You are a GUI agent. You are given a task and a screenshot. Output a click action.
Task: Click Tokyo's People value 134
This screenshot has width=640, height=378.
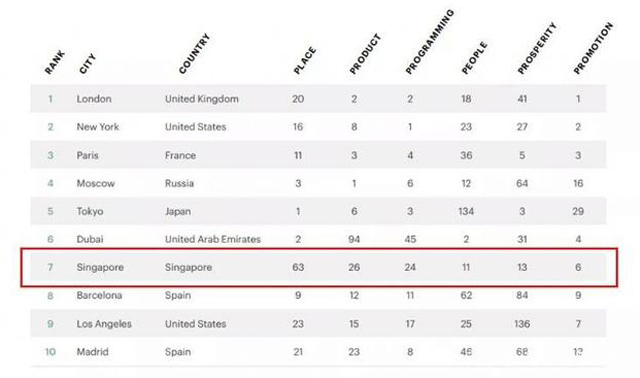[466, 211]
